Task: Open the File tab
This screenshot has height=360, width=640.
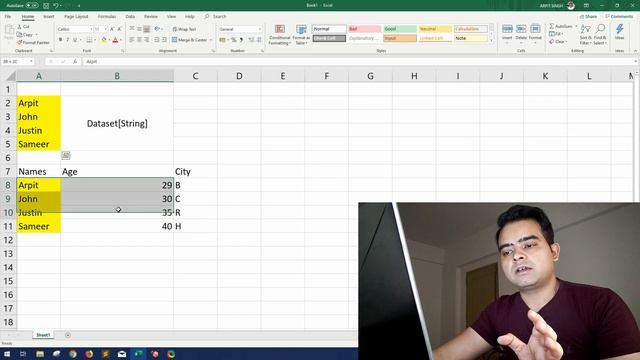Action: coord(8,17)
